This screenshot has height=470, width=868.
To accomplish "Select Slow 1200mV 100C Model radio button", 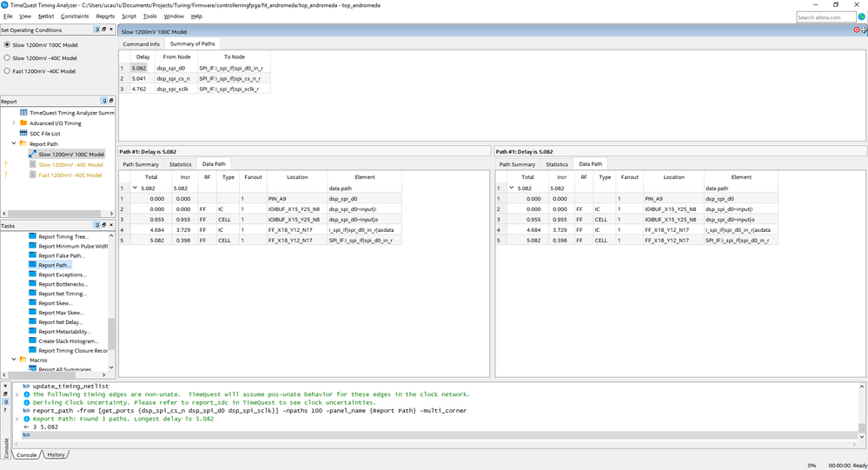I will (8, 44).
